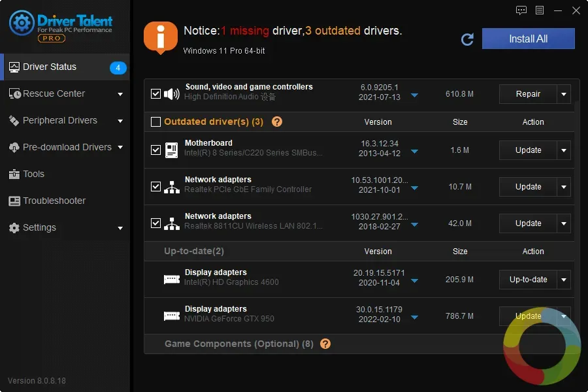
Task: Click the Rescue Center sidebar icon
Action: [14, 94]
